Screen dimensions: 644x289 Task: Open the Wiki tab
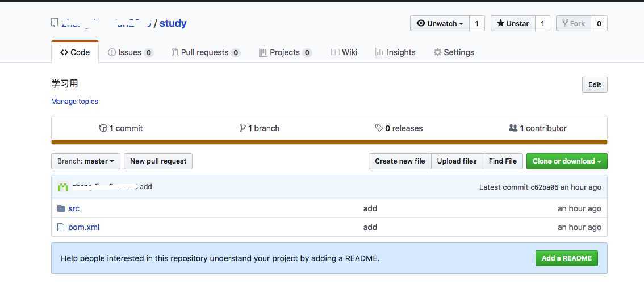[344, 52]
